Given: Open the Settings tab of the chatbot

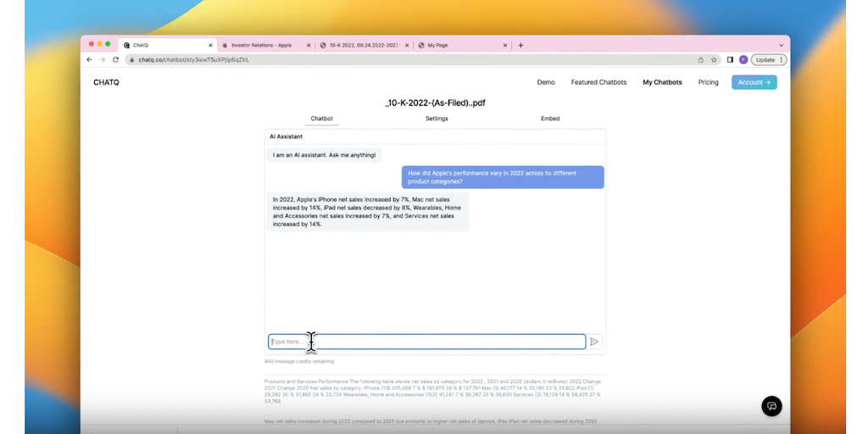Looking at the screenshot, I should tap(437, 119).
